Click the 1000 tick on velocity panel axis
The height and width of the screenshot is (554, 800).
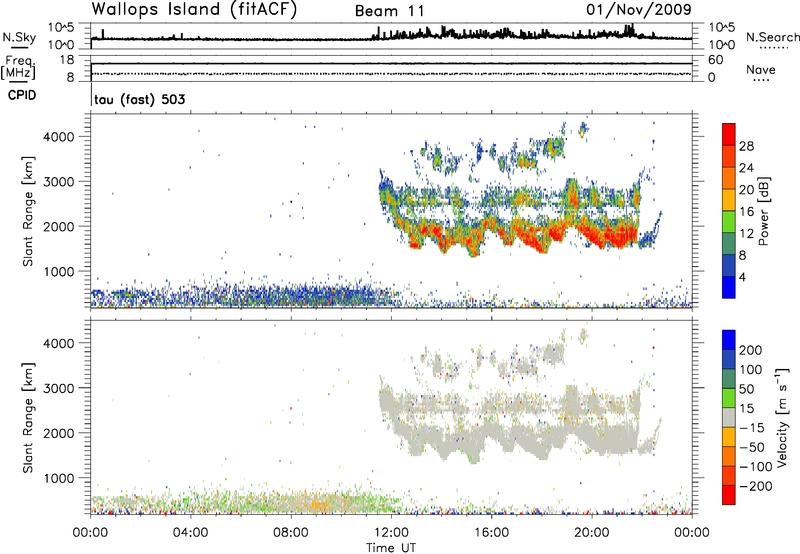pos(58,478)
